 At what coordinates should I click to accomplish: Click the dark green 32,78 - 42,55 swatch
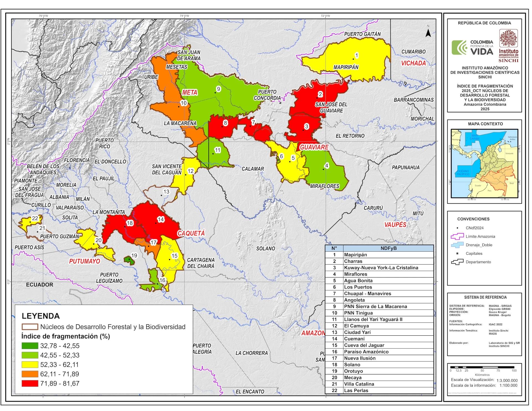tap(30, 346)
